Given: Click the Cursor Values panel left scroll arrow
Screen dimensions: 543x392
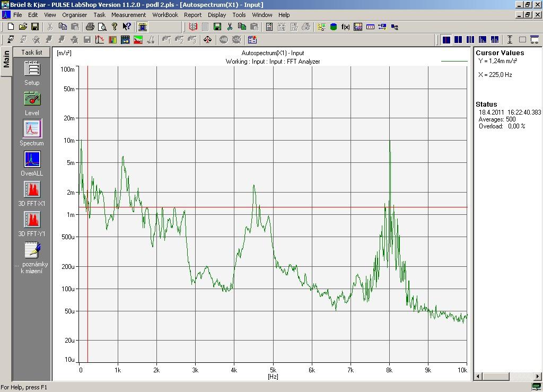Looking at the screenshot, I should click(x=478, y=377).
